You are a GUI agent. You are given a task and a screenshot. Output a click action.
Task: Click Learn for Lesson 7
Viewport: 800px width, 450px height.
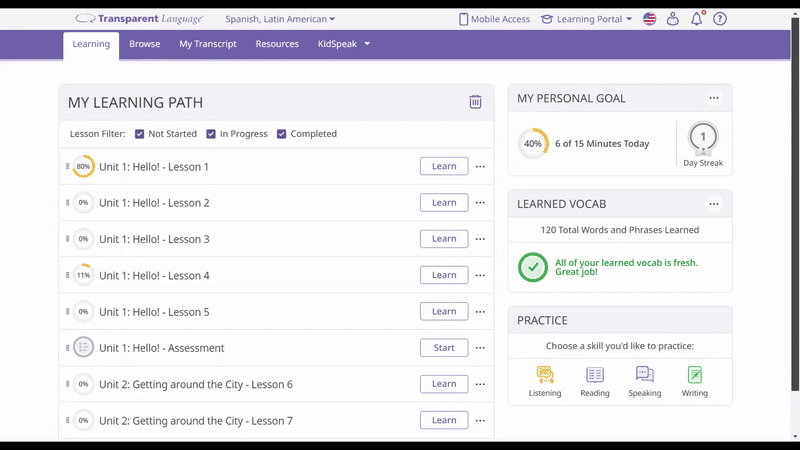coord(444,420)
